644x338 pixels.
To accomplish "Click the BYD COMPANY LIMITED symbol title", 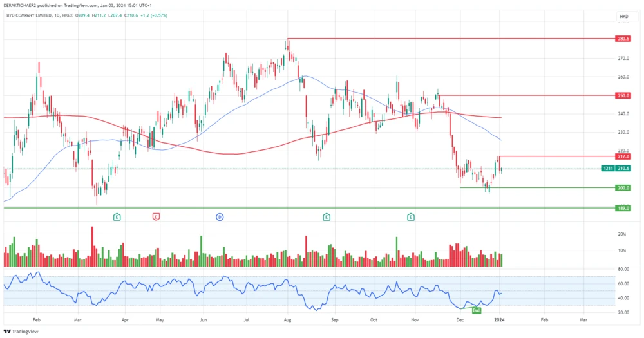I will (28, 14).
